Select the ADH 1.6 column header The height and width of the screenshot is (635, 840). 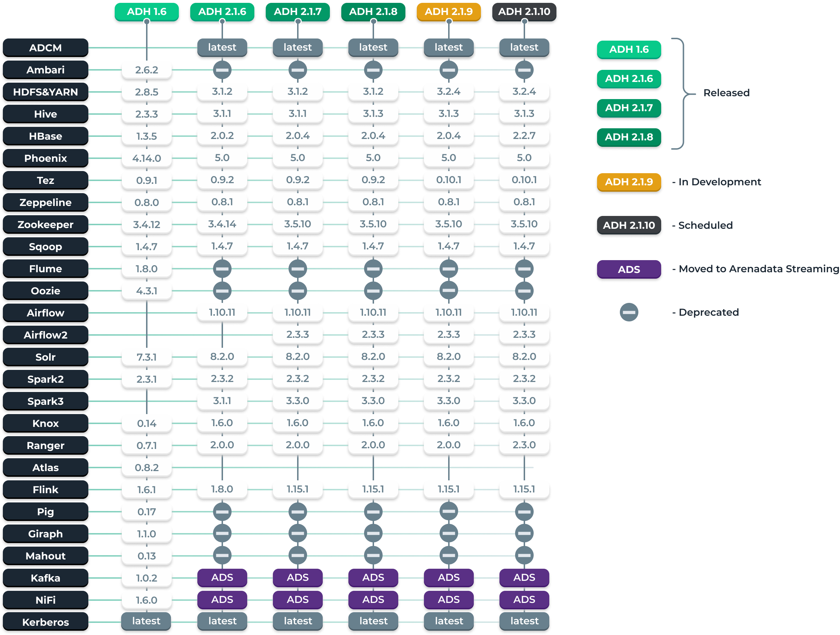[x=146, y=12]
